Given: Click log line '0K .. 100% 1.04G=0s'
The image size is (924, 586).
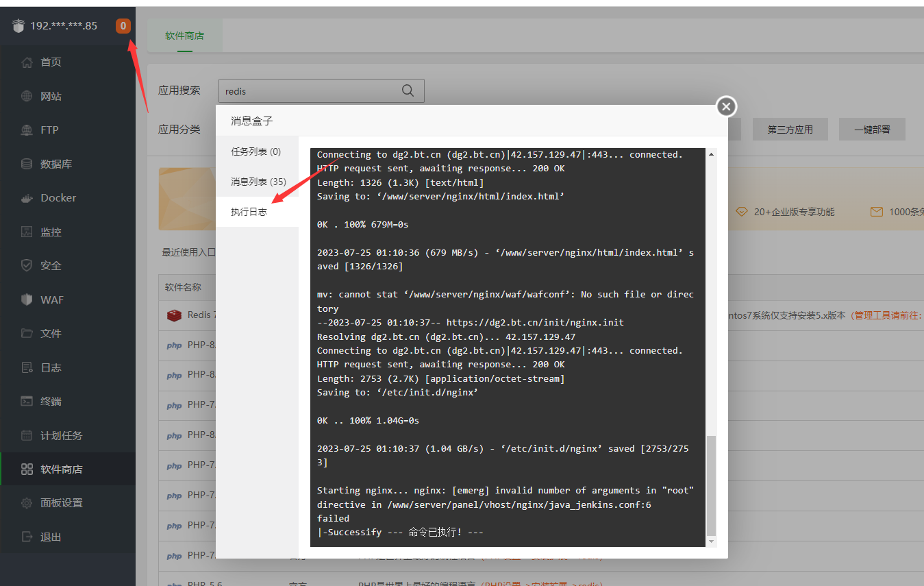Looking at the screenshot, I should [368, 420].
